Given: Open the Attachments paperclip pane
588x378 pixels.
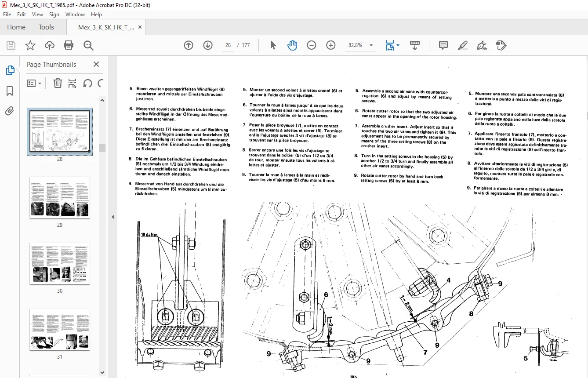Looking at the screenshot, I should click(x=10, y=111).
